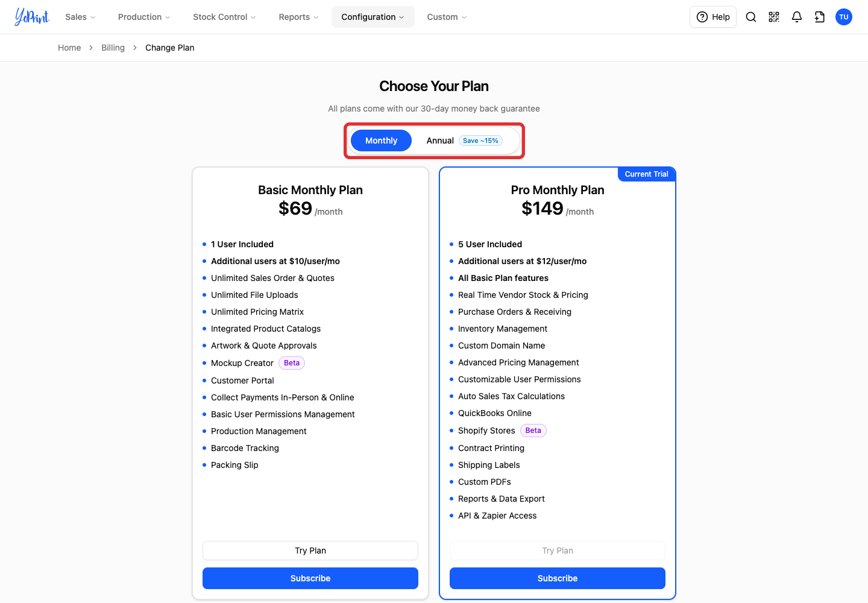Expand the Sales menu
The width and height of the screenshot is (868, 603).
(80, 17)
